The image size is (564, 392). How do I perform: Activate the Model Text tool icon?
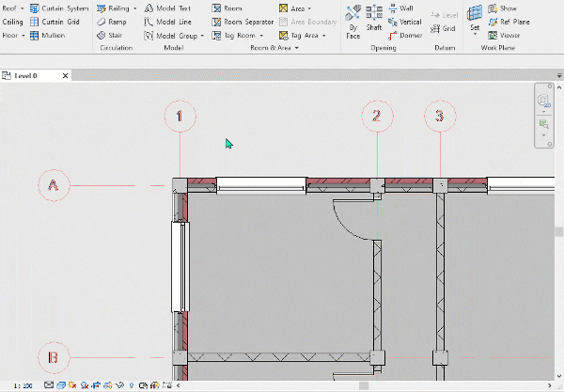point(149,8)
